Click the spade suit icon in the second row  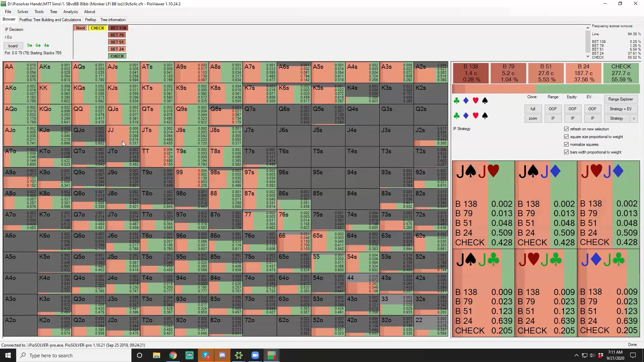click(485, 116)
